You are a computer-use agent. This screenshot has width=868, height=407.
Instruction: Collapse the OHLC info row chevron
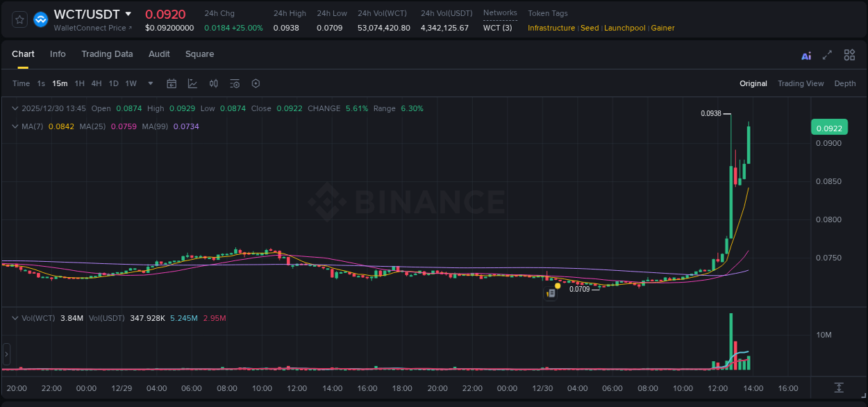[x=15, y=108]
